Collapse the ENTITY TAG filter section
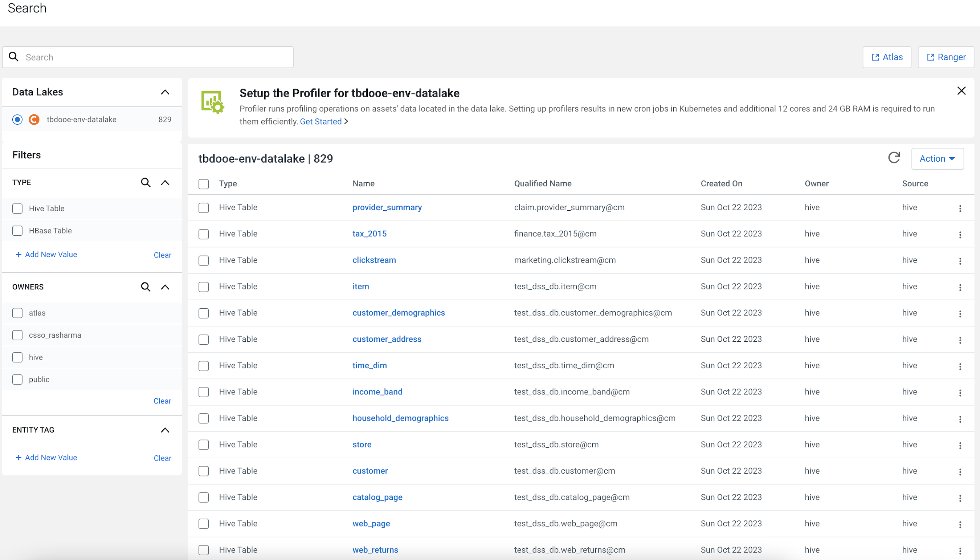The image size is (980, 560). click(x=165, y=430)
